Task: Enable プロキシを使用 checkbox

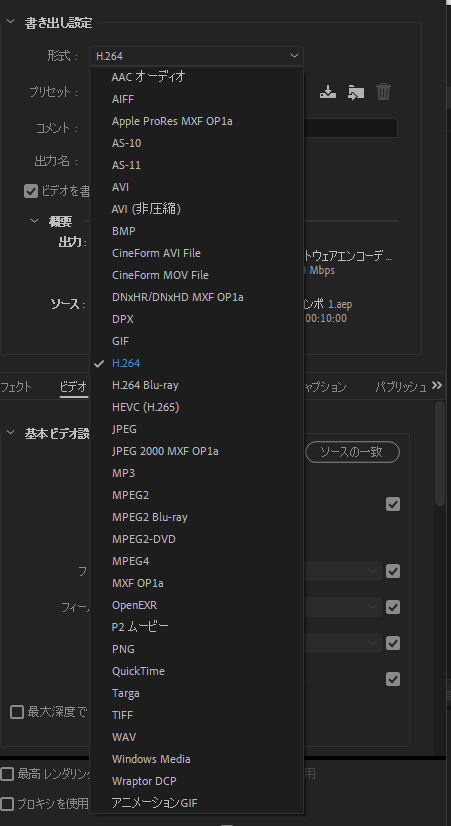Action: pyautogui.click(x=7, y=804)
